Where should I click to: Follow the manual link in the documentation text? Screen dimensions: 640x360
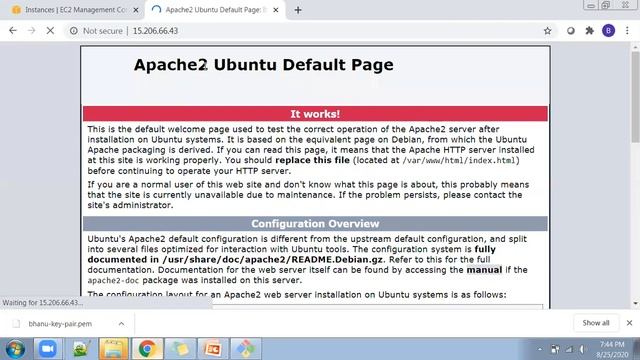tap(484, 270)
